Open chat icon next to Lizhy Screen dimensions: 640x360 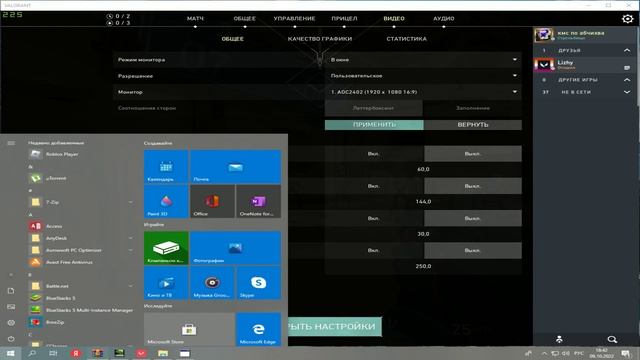click(627, 67)
